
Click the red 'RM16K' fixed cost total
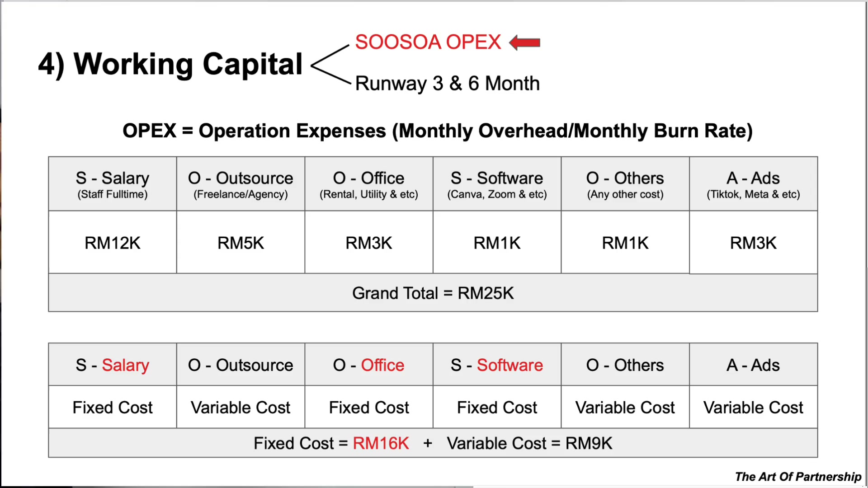381,443
